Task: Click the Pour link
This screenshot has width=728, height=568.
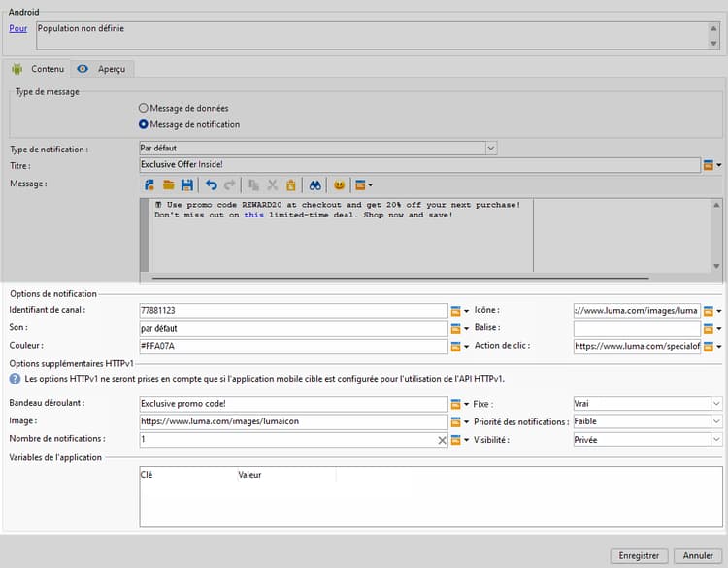Action: click(18, 28)
